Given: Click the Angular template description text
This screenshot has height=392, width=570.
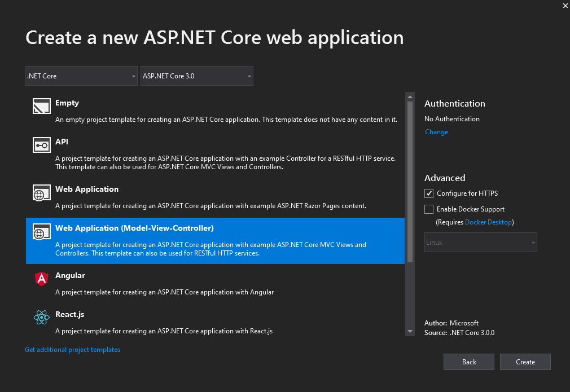Looking at the screenshot, I should pyautogui.click(x=164, y=292).
